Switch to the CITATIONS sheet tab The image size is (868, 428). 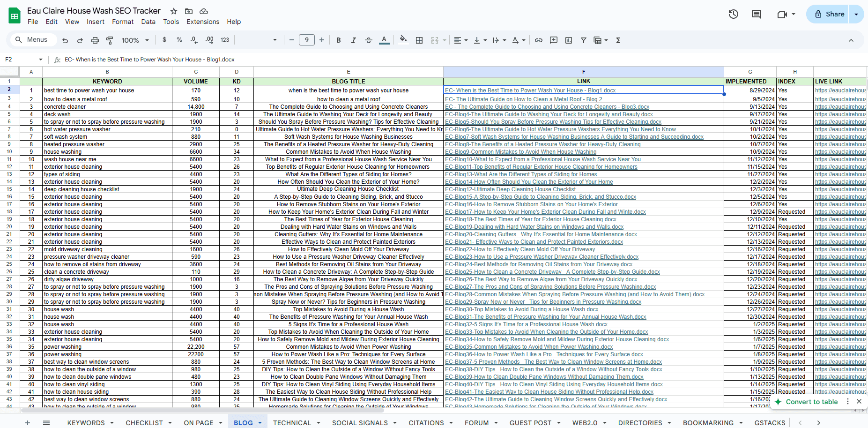tap(426, 423)
